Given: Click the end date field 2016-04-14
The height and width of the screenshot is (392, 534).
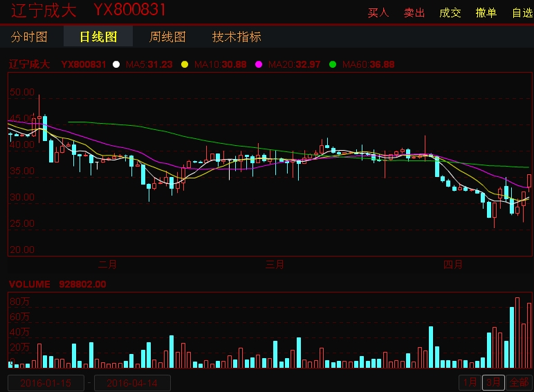Looking at the screenshot, I should tap(132, 383).
